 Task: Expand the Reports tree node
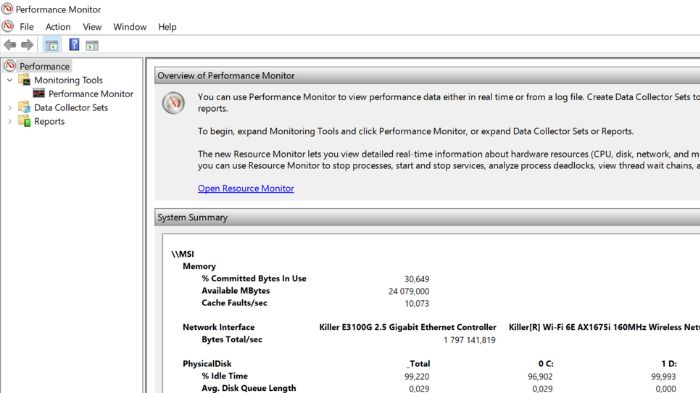[x=9, y=121]
